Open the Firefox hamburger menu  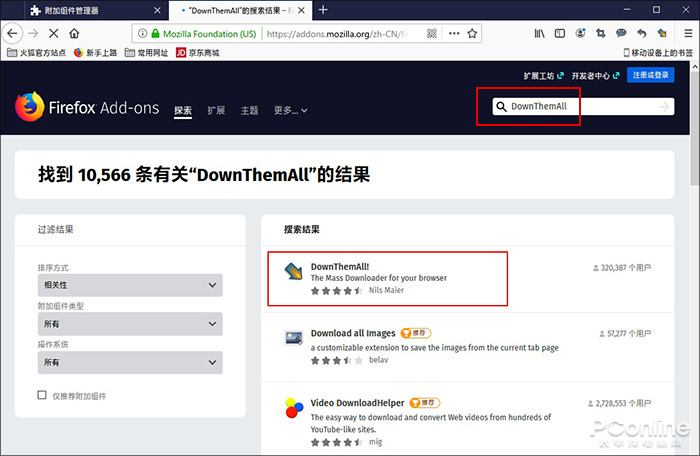(x=688, y=33)
